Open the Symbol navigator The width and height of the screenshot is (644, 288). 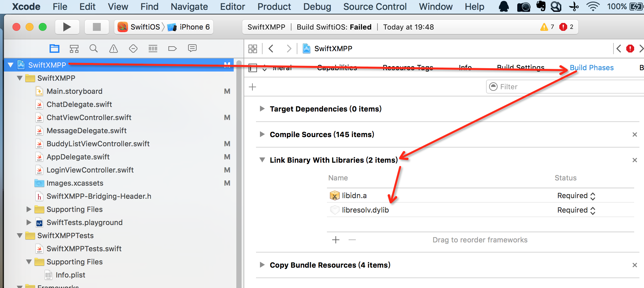[x=74, y=49]
